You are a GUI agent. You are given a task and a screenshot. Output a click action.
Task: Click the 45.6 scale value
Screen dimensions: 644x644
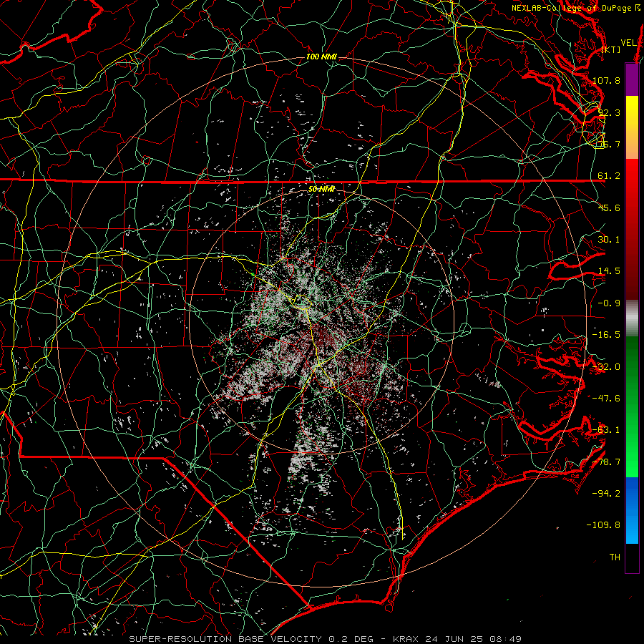[609, 208]
